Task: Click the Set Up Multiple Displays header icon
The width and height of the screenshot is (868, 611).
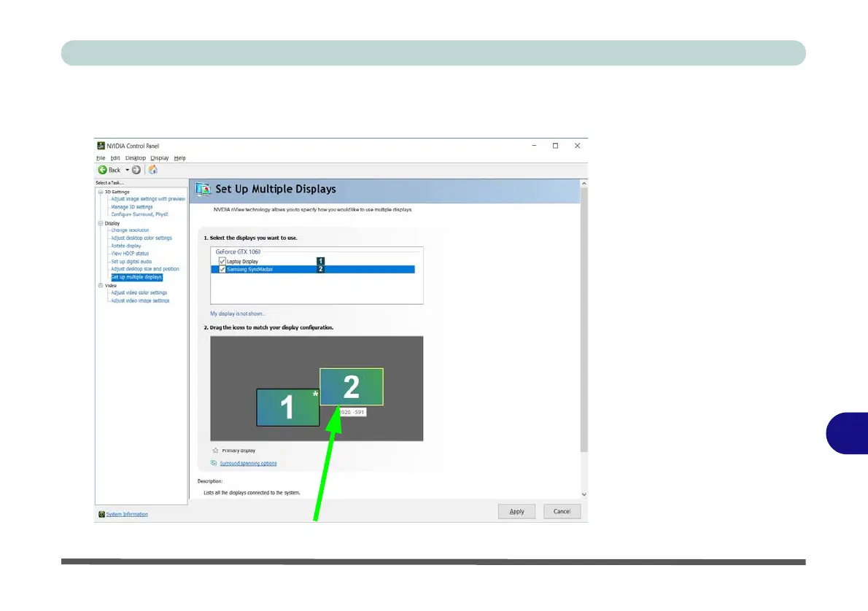Action: [204, 190]
